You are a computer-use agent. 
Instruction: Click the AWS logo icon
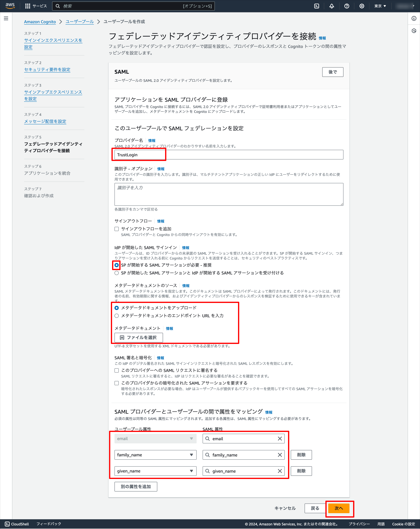[10, 6]
